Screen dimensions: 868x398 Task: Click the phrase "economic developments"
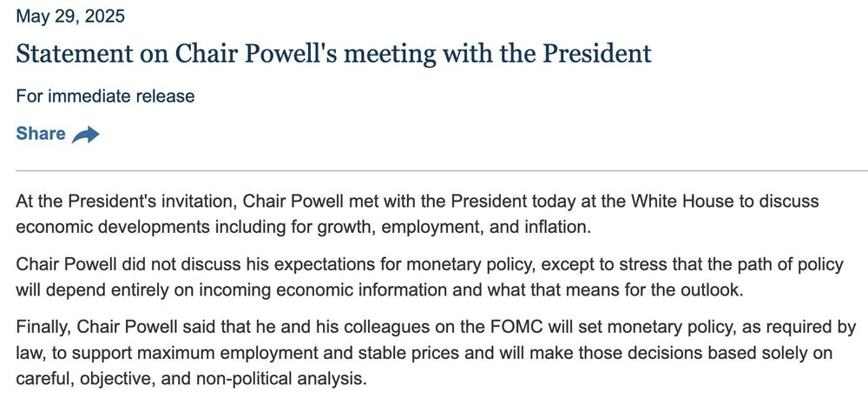(105, 228)
